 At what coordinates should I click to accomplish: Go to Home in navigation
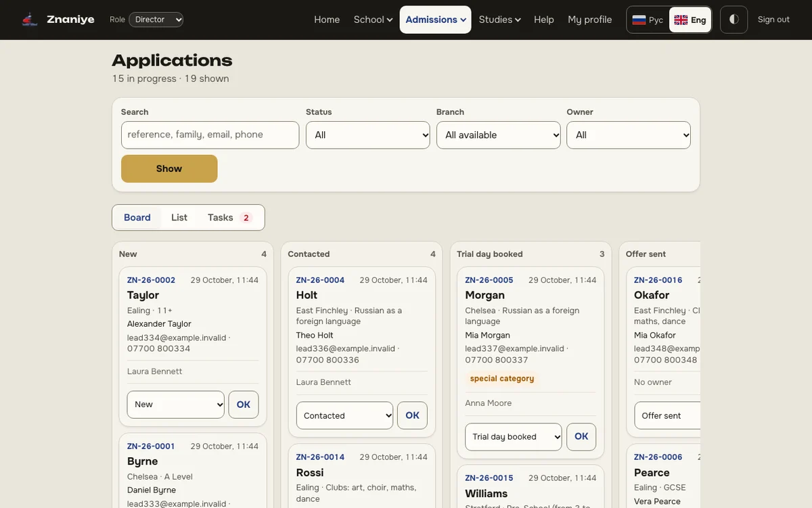coord(327,20)
